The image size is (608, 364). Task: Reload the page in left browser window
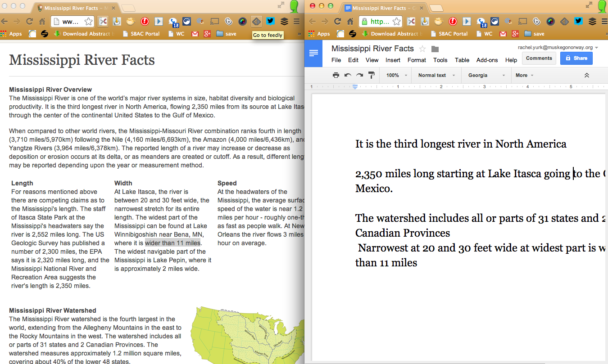[x=30, y=21]
